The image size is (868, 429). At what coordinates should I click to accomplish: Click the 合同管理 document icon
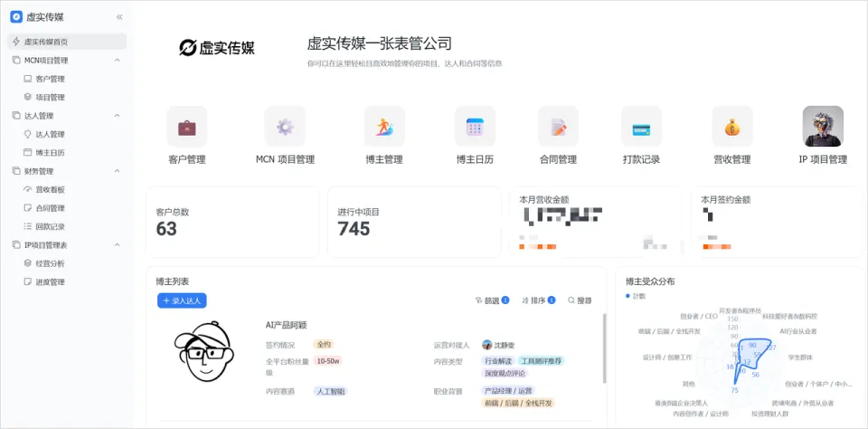tap(558, 128)
